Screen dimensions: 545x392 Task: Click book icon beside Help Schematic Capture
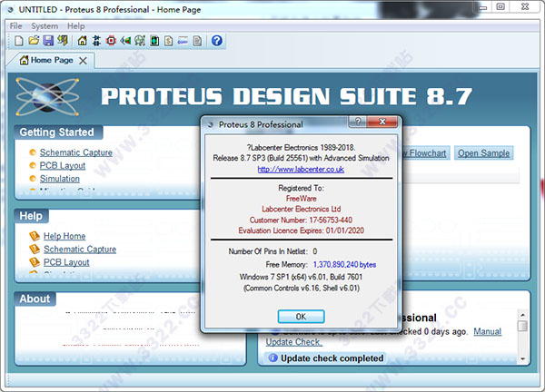pyautogui.click(x=35, y=250)
